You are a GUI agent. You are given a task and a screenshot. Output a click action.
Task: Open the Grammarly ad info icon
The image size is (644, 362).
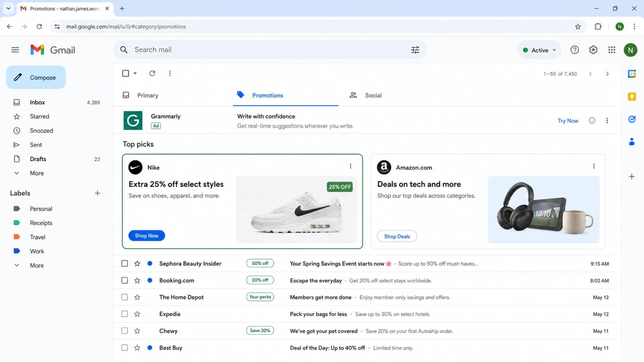(x=592, y=121)
